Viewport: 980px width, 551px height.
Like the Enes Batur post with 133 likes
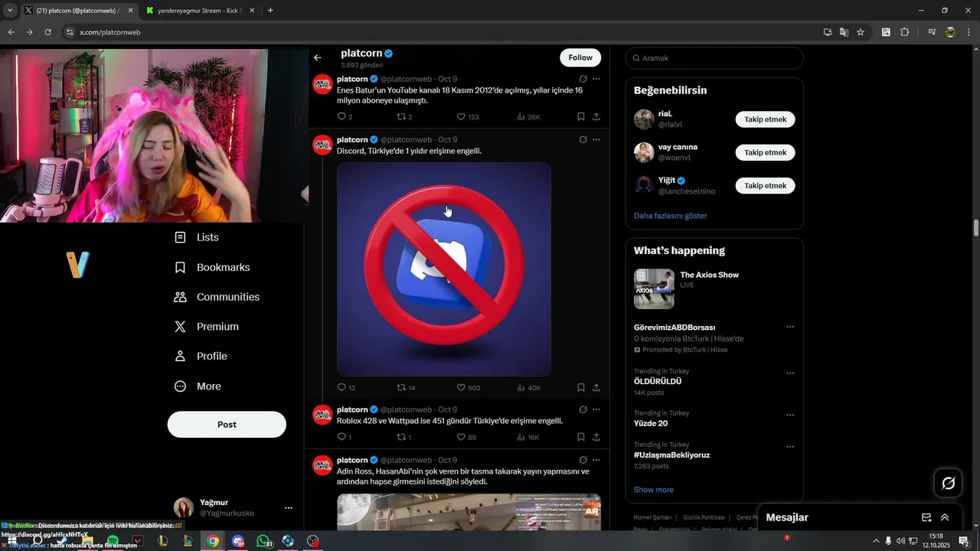pyautogui.click(x=461, y=117)
